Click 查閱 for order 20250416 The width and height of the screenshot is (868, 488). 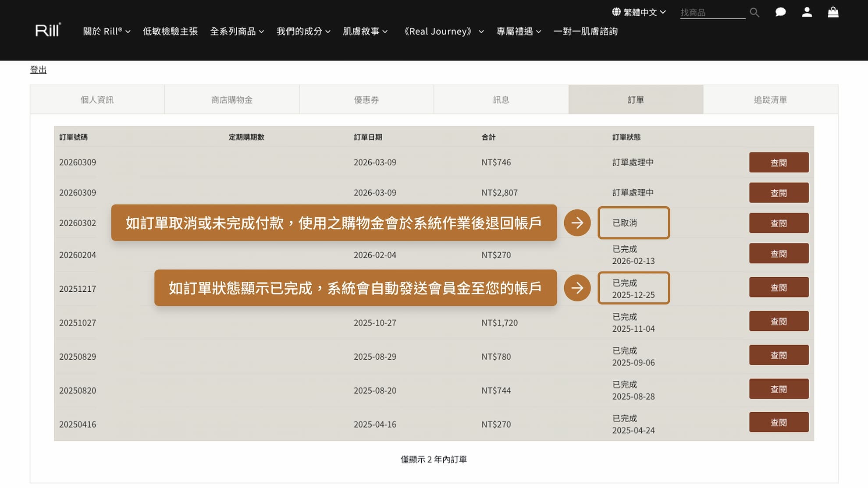[x=779, y=422]
